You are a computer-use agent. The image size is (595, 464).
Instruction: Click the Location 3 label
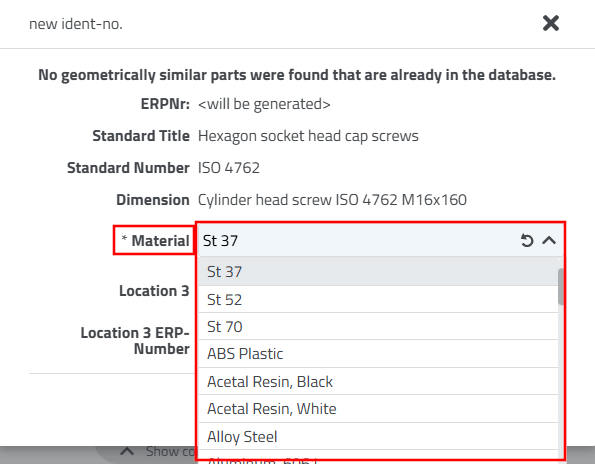point(154,291)
